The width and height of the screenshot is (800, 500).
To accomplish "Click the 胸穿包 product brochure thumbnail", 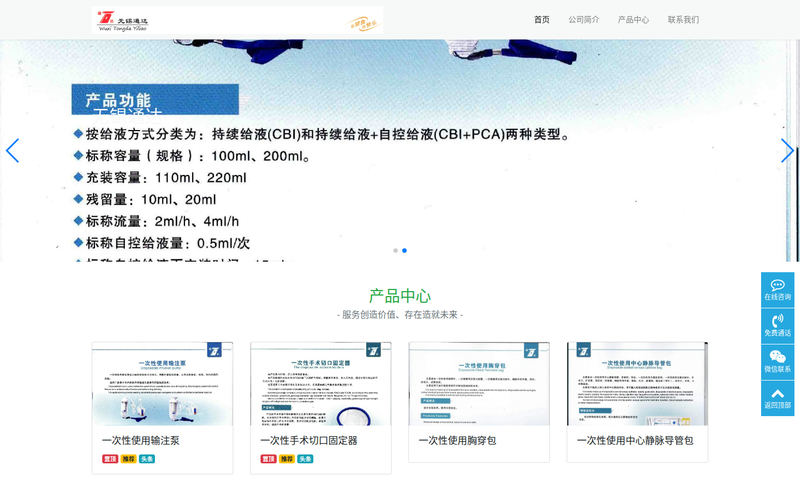I will point(479,384).
